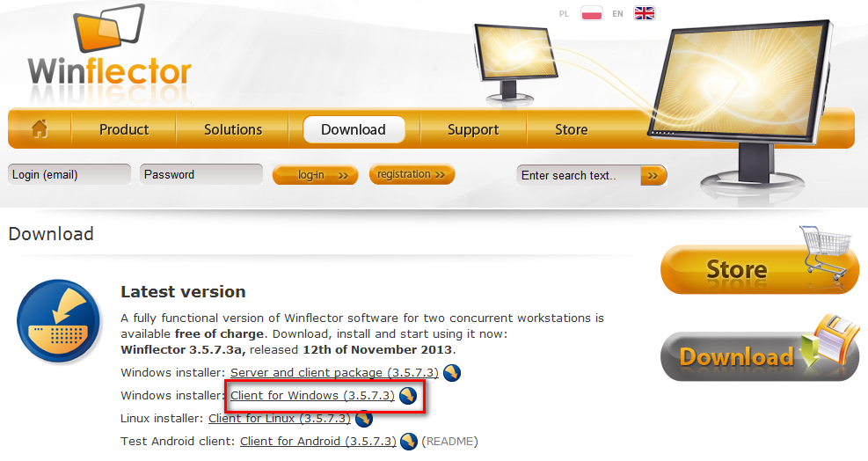Click download arrow beside Client for Windows
868x461 pixels.
408,396
